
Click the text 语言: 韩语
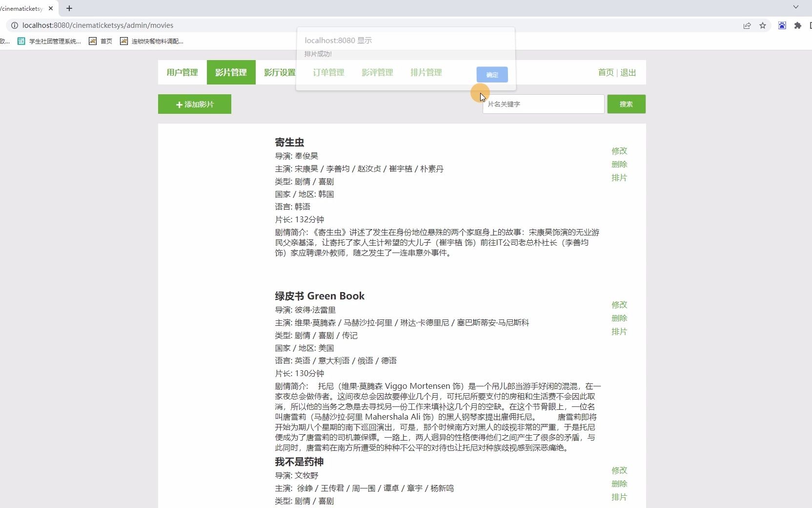coord(292,207)
